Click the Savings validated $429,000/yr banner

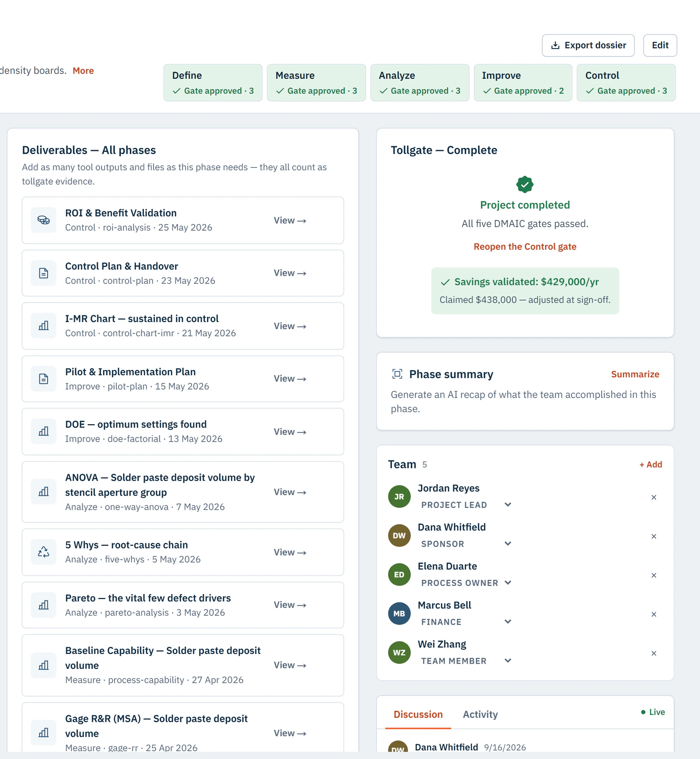(525, 291)
